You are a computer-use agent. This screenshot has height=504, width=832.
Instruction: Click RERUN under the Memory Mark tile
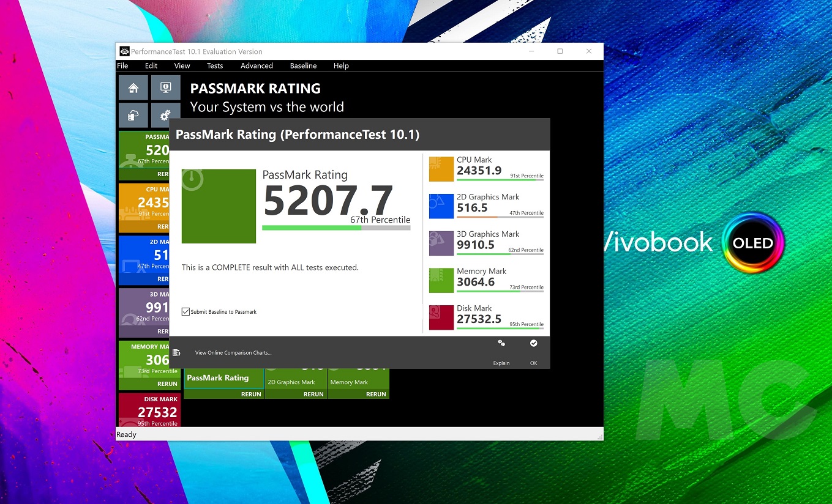(375, 395)
